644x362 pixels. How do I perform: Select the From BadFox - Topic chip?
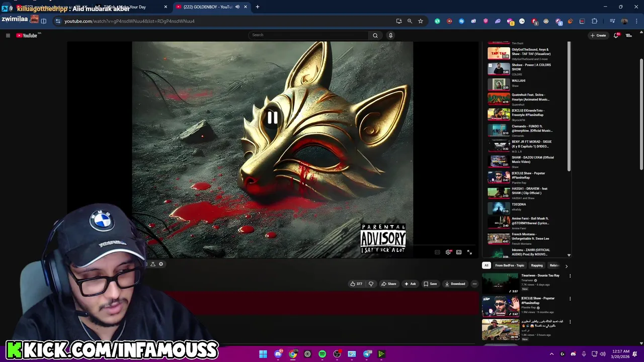point(510,265)
